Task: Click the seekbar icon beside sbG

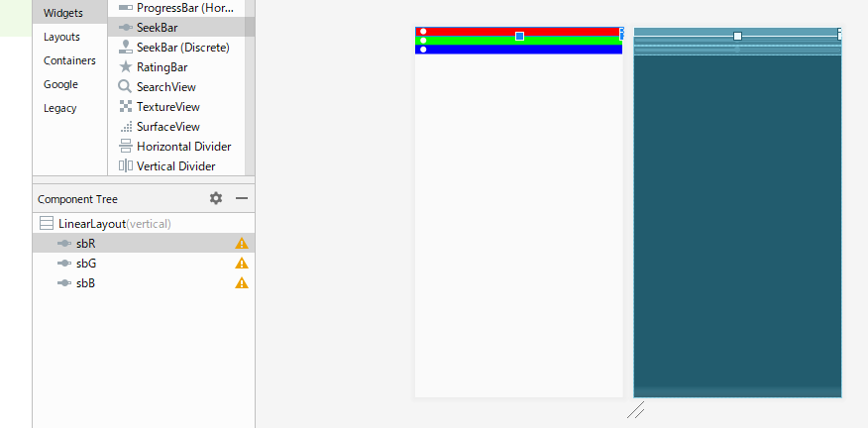Action: (x=64, y=263)
